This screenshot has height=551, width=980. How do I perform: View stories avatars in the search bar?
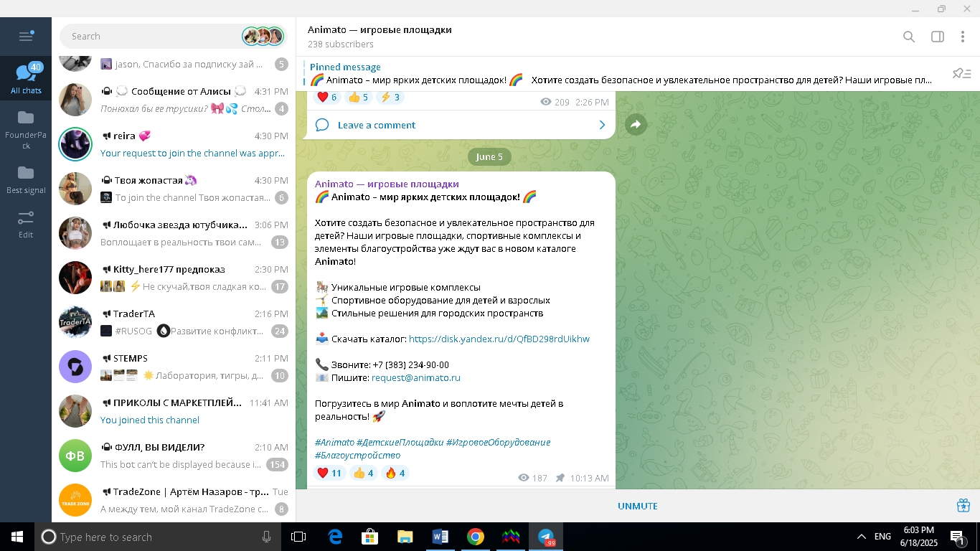click(x=263, y=36)
